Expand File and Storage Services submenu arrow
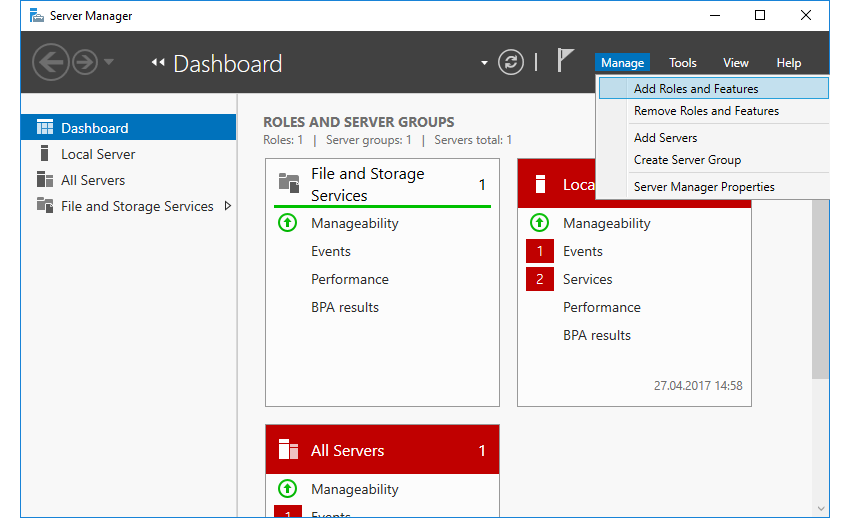The height and width of the screenshot is (518, 850). 228,205
